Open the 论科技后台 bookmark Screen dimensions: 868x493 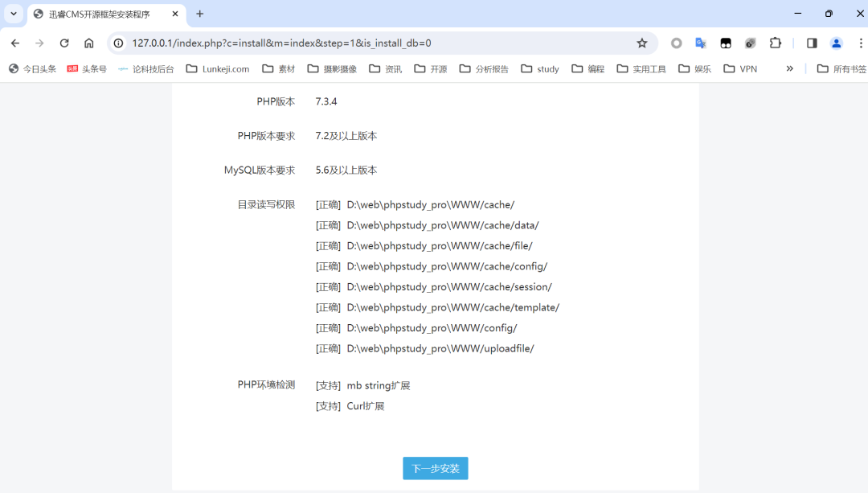[145, 69]
